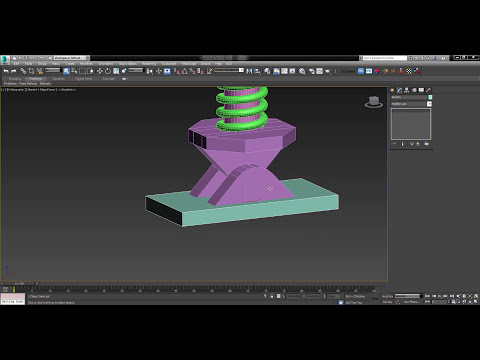480x360 pixels.
Task: Activate Select and Move tool
Action: tap(100, 71)
